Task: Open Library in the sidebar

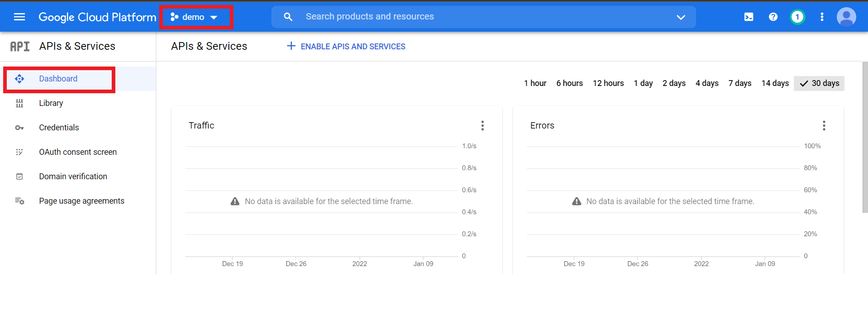Action: point(51,103)
